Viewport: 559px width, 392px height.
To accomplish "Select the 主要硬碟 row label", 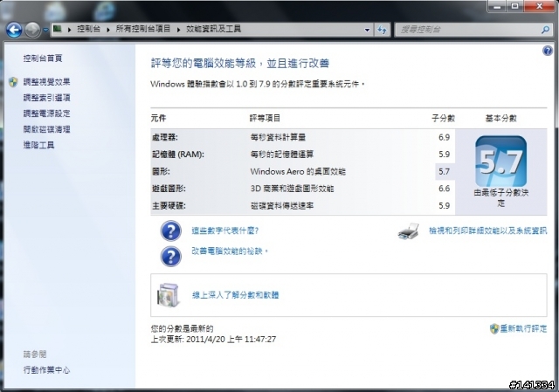I will 169,206.
